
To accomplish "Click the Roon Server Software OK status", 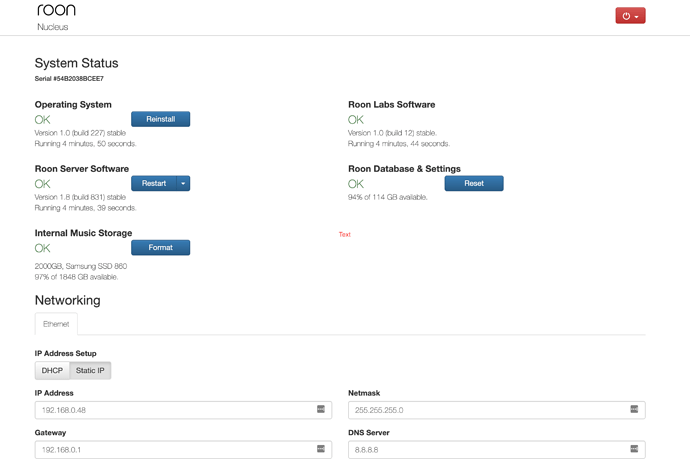I will click(x=43, y=184).
